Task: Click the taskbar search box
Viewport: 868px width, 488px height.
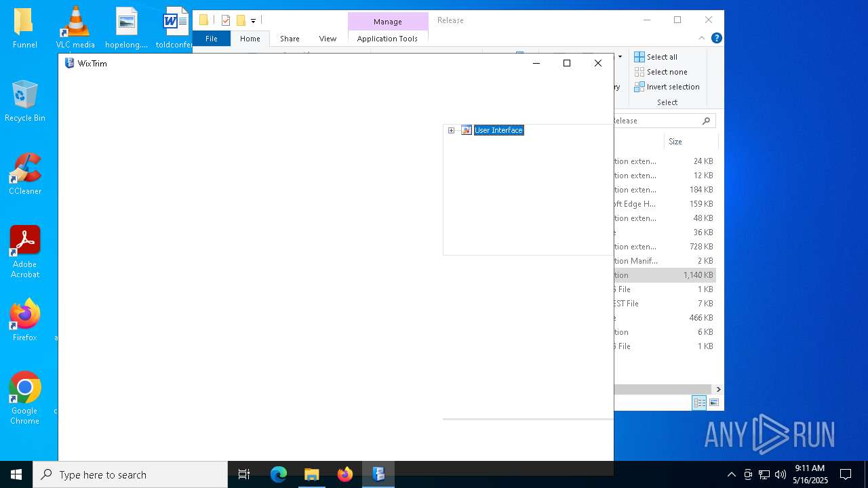Action: 130,474
